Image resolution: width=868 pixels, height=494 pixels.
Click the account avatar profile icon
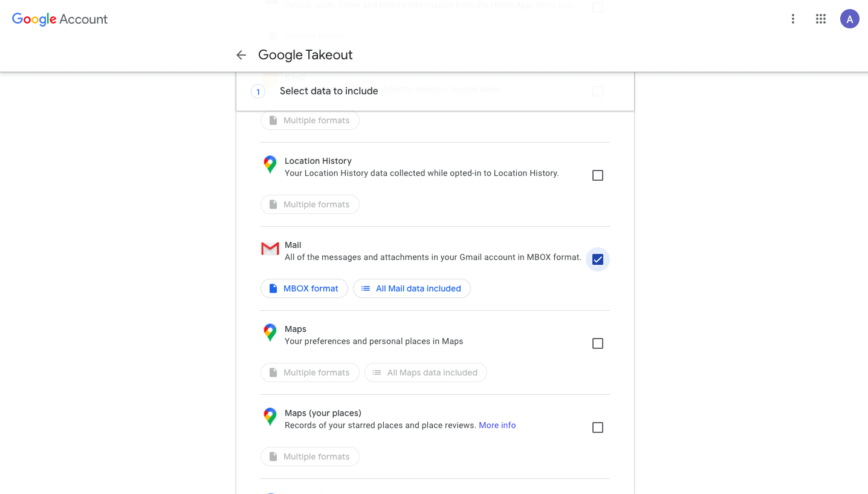849,19
